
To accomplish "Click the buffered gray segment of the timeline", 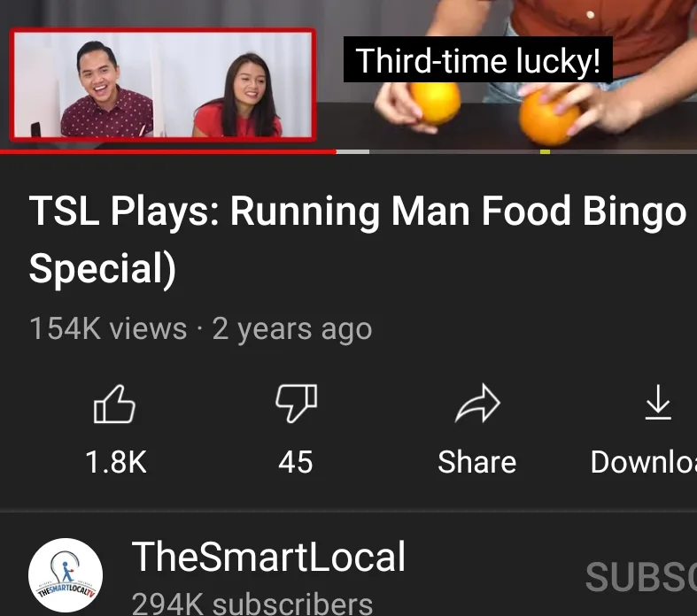I will 353,152.
